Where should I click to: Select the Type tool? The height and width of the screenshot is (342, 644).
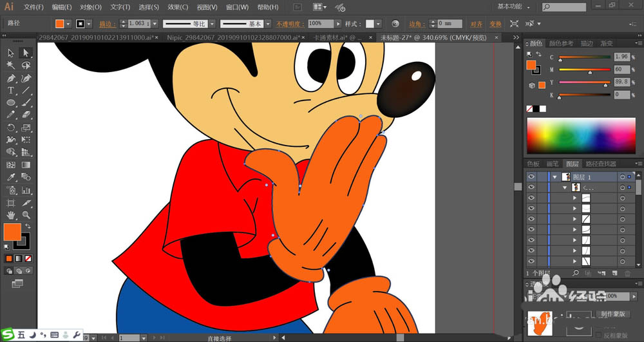(11, 90)
